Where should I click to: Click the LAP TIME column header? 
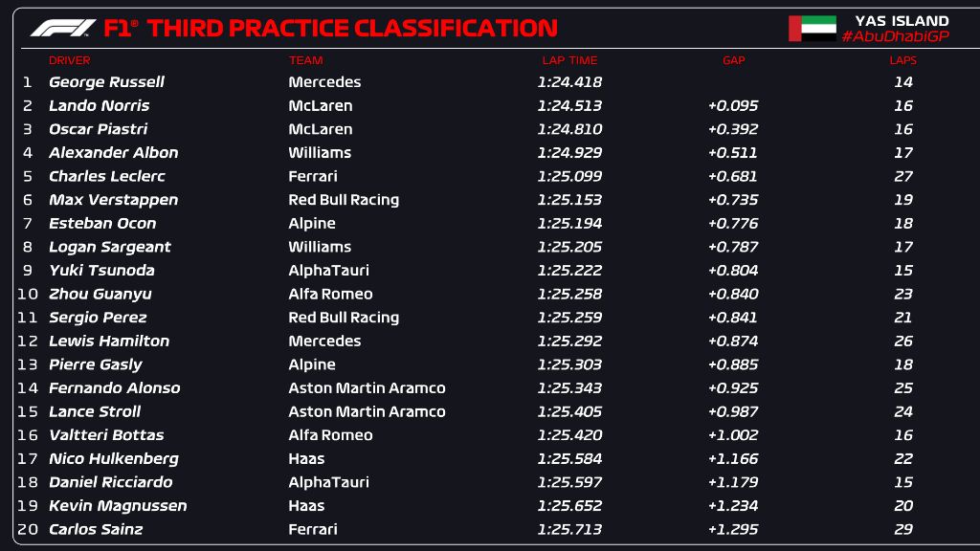(x=569, y=60)
